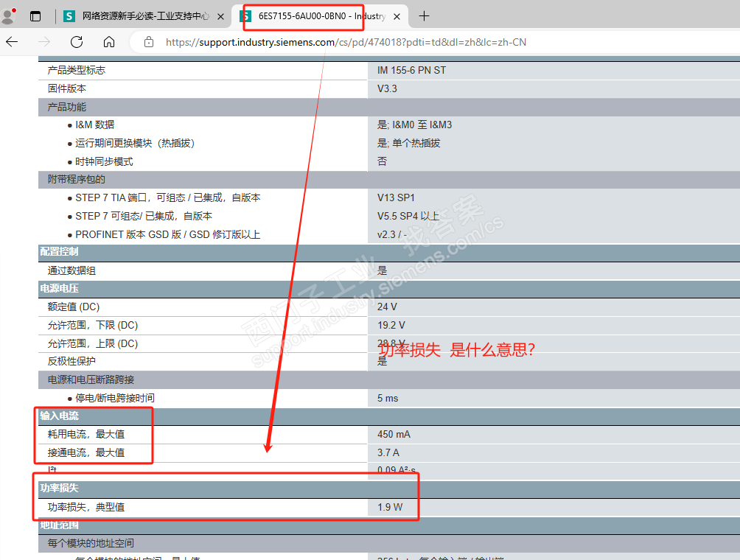The width and height of the screenshot is (740, 560).
Task: Select the 耗用电流，最大值 label
Action: 86,435
